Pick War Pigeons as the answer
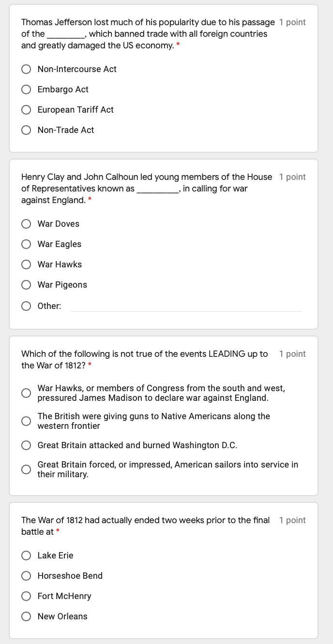333x644 pixels. 26,285
